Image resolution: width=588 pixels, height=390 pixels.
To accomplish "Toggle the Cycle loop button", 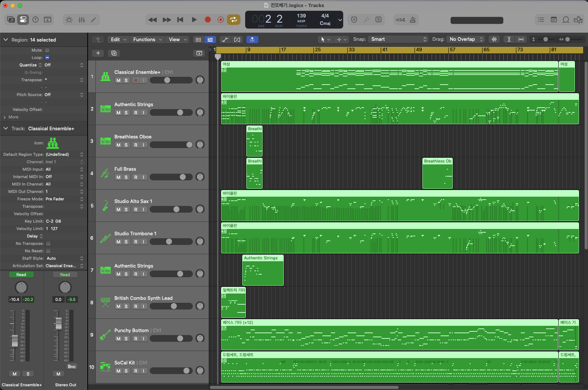I will click(x=234, y=20).
